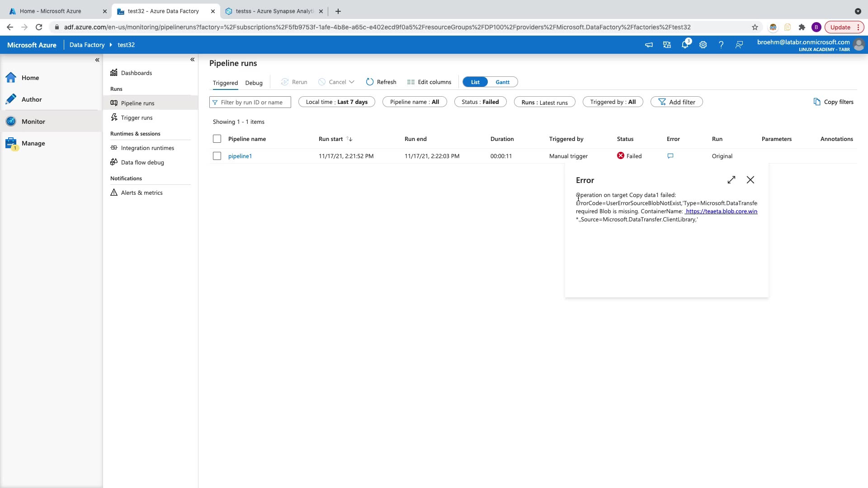868x488 pixels.
Task: Open Trigger runs in the side menu
Action: [137, 117]
